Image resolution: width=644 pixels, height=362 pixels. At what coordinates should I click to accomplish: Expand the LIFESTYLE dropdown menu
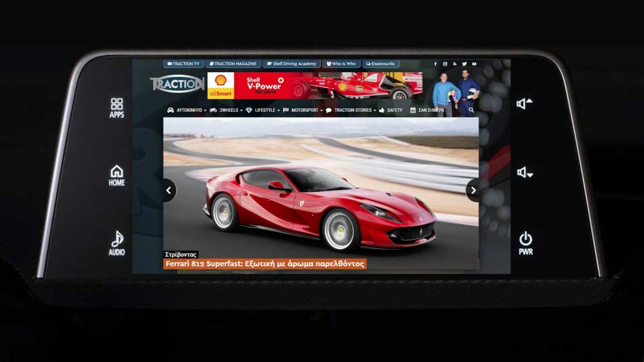pos(265,110)
